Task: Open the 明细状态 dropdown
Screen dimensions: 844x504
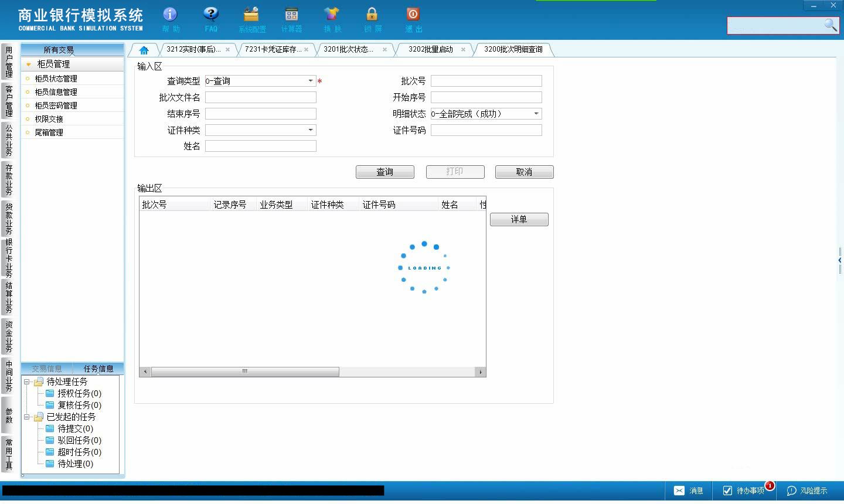Action: pos(536,114)
